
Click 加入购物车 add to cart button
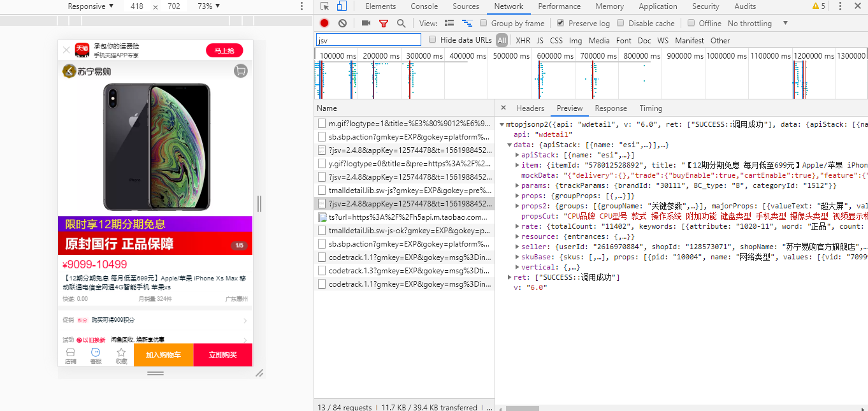click(x=163, y=355)
